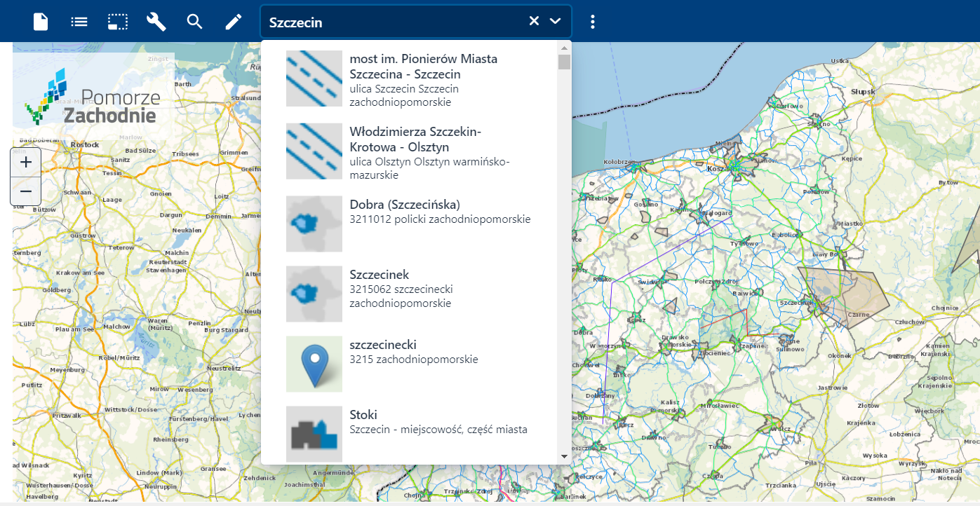This screenshot has width=980, height=506.
Task: Zoom out with the minus button
Action: (x=26, y=191)
